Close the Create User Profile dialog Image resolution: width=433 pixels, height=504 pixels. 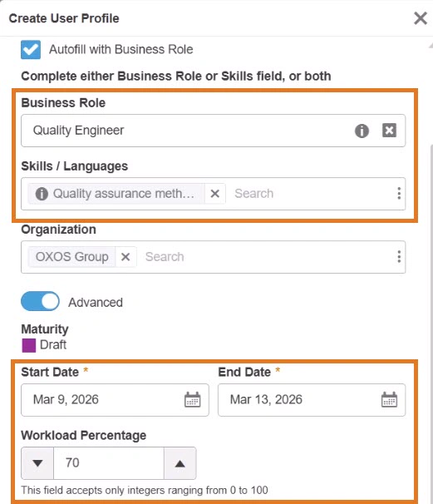click(421, 18)
